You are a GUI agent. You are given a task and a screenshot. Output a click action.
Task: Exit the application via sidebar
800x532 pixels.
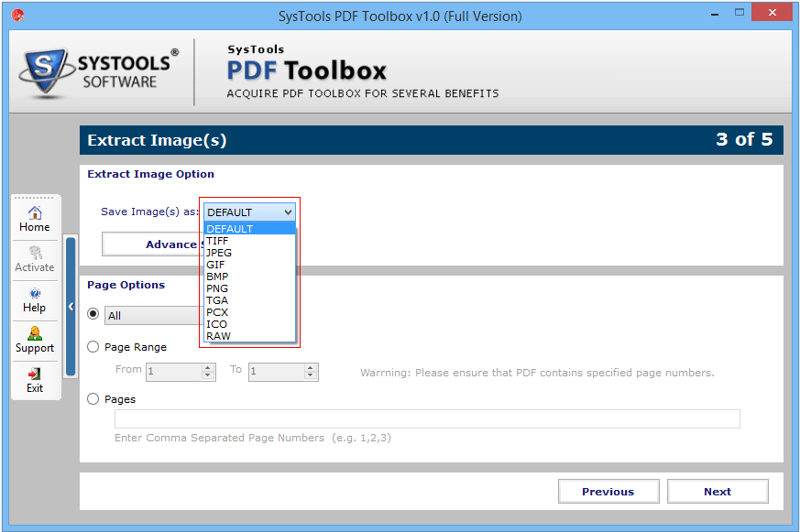tap(35, 381)
